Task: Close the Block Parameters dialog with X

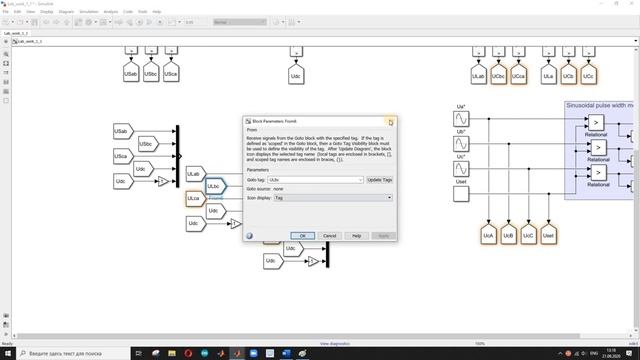Action: coord(390,122)
